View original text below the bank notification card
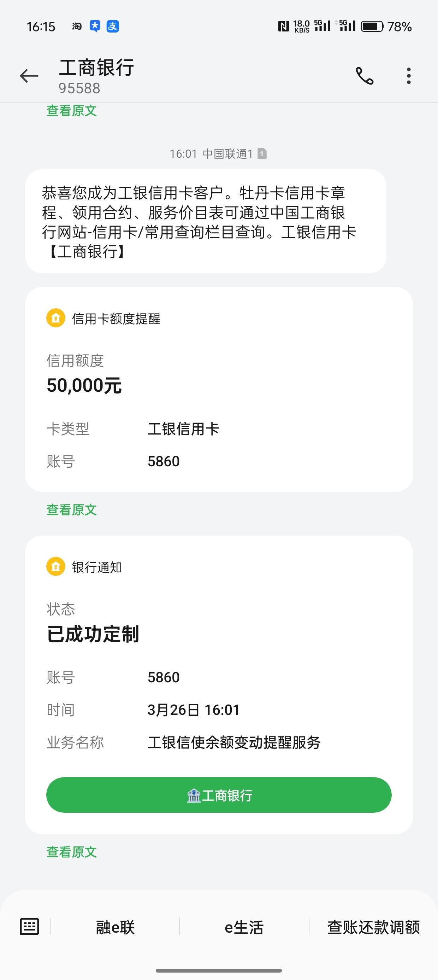This screenshot has height=980, width=438. [x=71, y=852]
